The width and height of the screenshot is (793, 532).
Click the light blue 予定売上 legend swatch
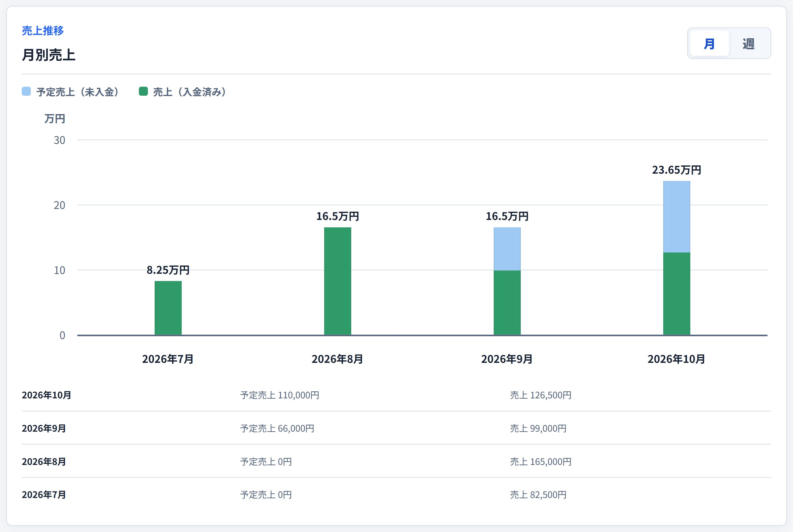pyautogui.click(x=26, y=91)
